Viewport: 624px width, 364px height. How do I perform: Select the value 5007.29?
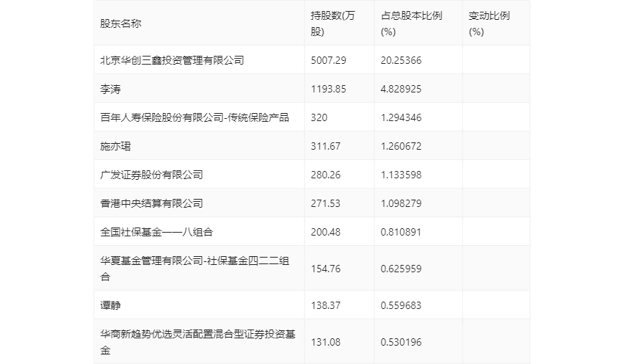(328, 60)
